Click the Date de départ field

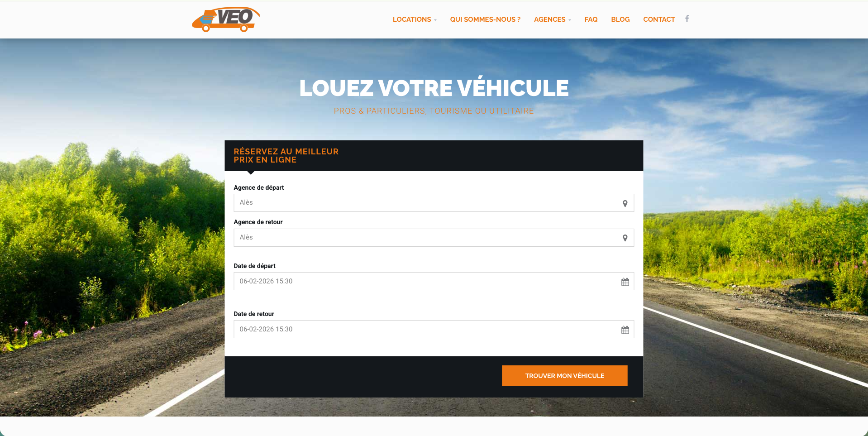point(425,281)
